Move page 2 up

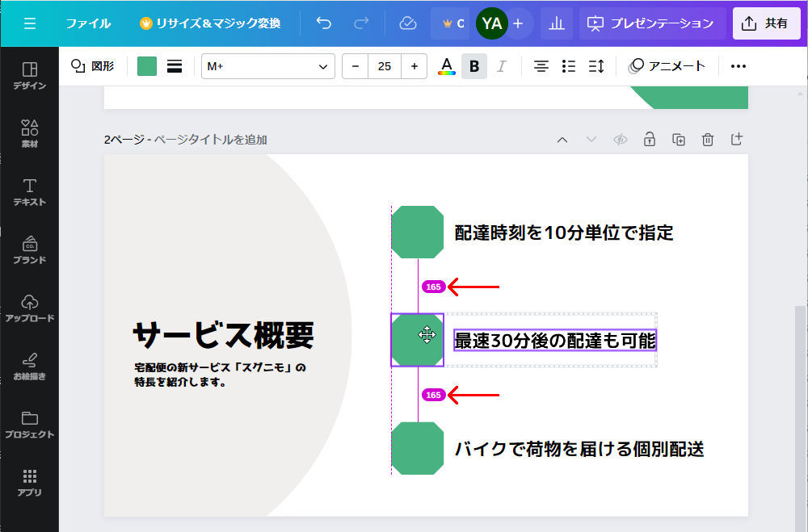tap(562, 140)
